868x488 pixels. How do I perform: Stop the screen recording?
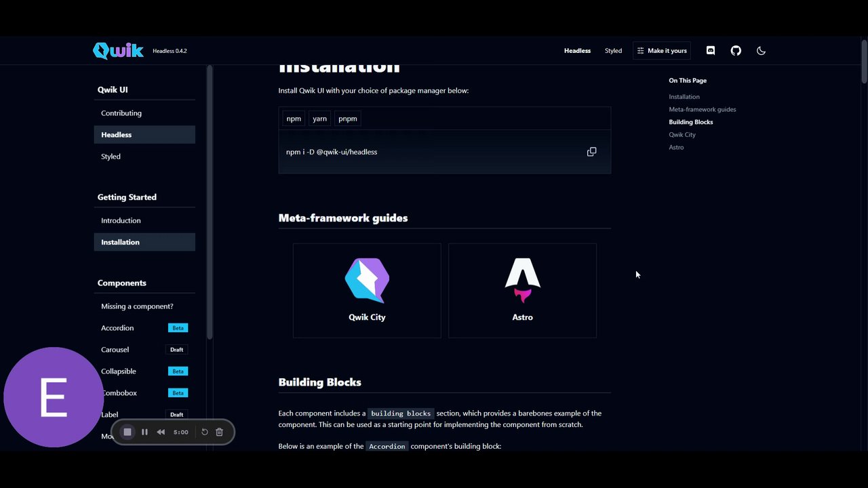(127, 432)
